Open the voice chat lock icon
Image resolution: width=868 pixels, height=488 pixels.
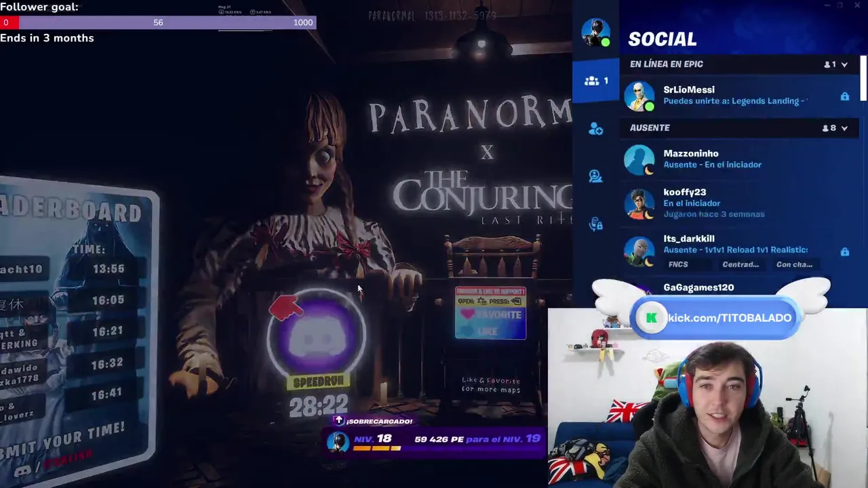pos(595,224)
